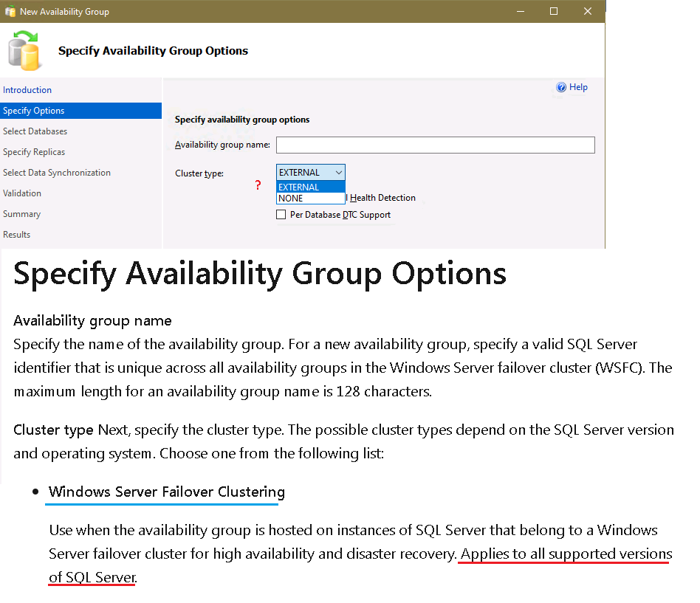
Task: Click 'Applies to all supported versions' underlined text
Action: coord(566,554)
